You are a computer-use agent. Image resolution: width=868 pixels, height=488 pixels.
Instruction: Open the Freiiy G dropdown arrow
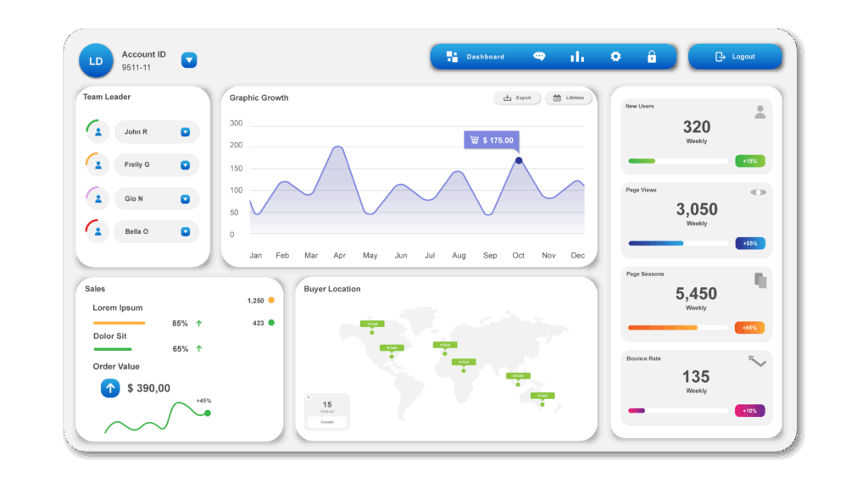point(185,165)
